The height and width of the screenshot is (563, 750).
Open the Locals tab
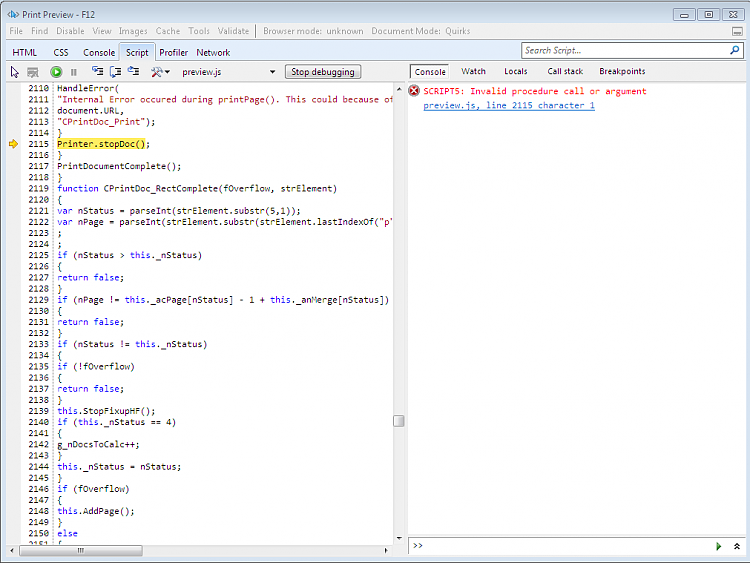tap(516, 71)
